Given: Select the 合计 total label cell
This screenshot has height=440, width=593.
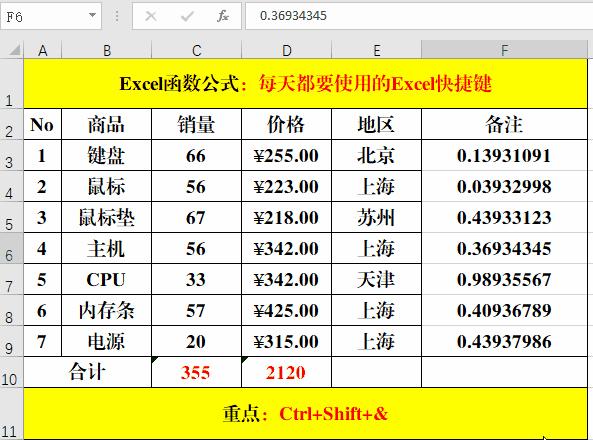Looking at the screenshot, I should [87, 372].
